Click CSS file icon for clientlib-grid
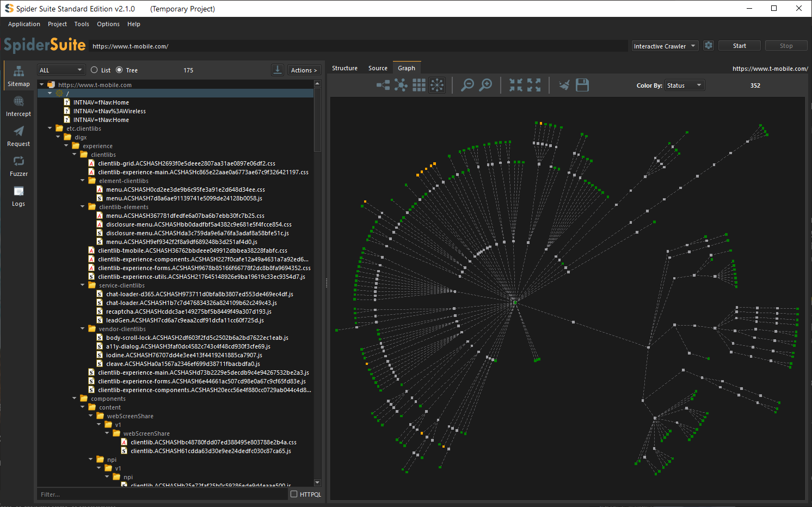This screenshot has width=812, height=507. coord(91,163)
